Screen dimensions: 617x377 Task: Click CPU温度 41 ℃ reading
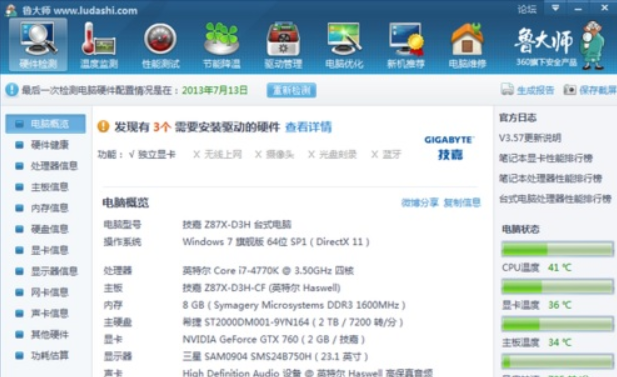[537, 268]
